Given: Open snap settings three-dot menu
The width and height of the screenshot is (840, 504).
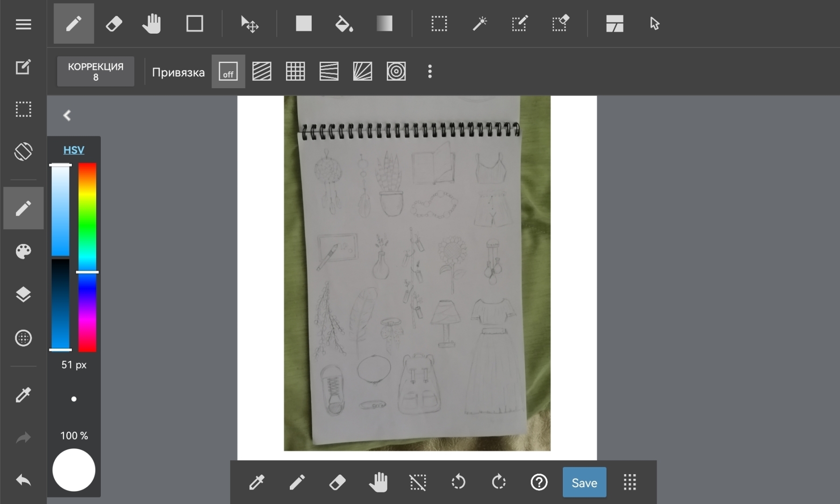Looking at the screenshot, I should pos(430,72).
